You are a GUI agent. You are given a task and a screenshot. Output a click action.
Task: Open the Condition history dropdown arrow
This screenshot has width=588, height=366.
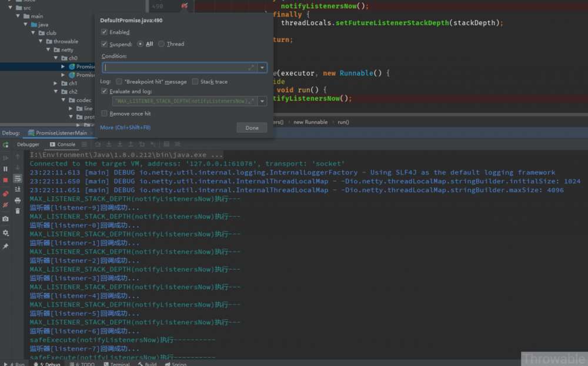point(262,68)
